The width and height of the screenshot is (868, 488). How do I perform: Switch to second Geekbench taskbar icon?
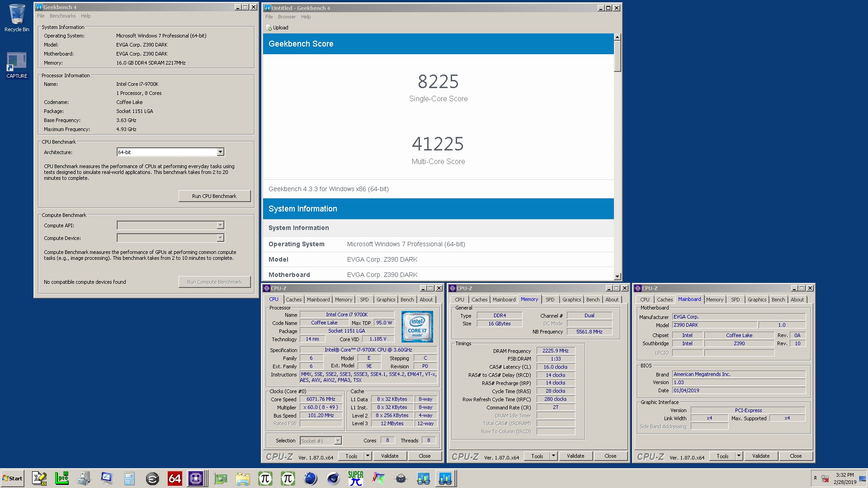(445, 479)
